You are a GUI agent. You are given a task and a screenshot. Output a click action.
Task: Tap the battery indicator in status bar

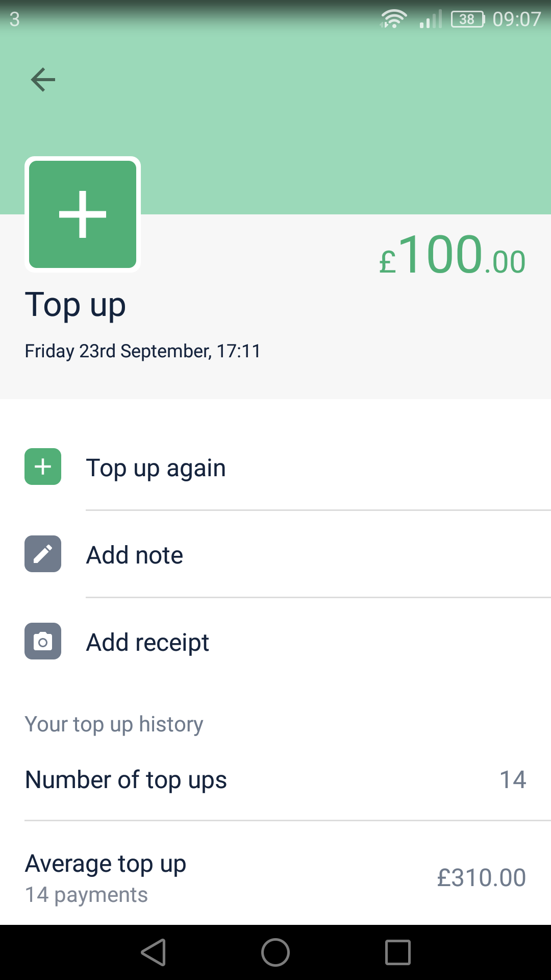coord(468,19)
